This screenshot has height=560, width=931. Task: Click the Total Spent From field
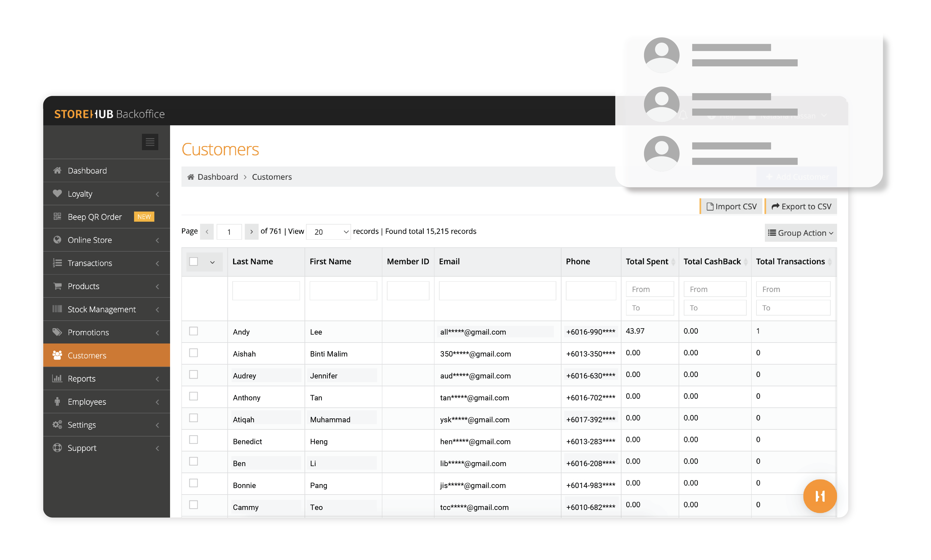649,289
